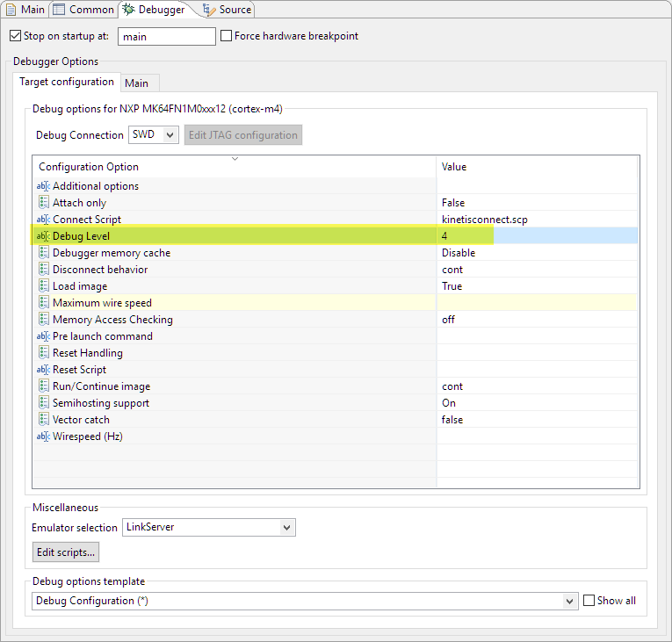The image size is (672, 642).
Task: Click the startup symbol field containing main
Action: pyautogui.click(x=166, y=37)
